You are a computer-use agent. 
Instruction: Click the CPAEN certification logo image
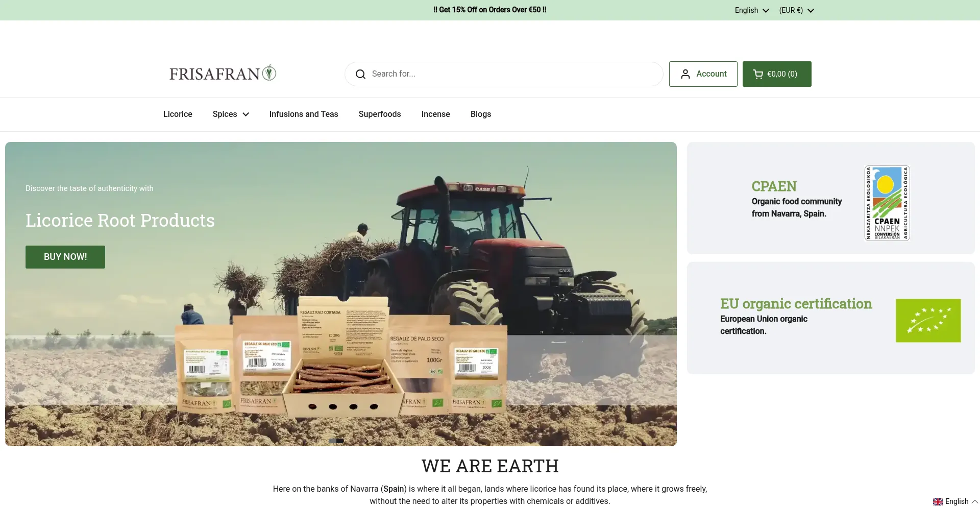887,203
